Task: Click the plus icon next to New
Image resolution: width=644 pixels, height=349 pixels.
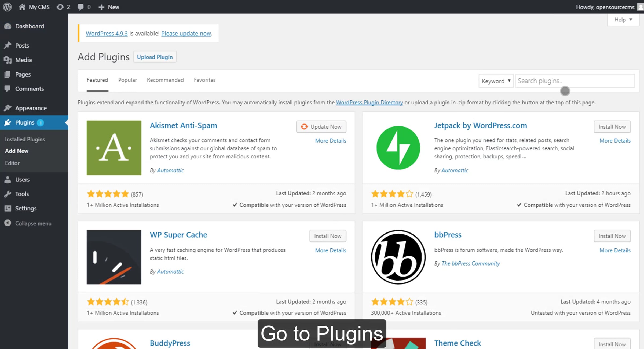Action: point(101,7)
